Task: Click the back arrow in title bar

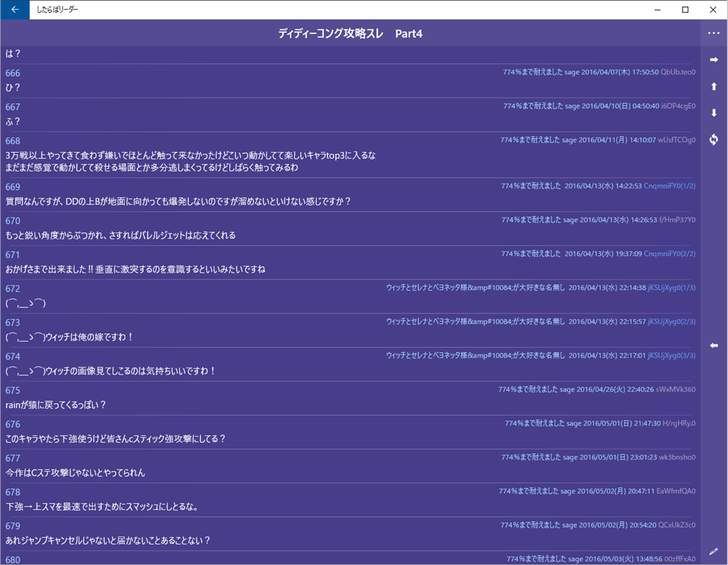Action: (15, 10)
